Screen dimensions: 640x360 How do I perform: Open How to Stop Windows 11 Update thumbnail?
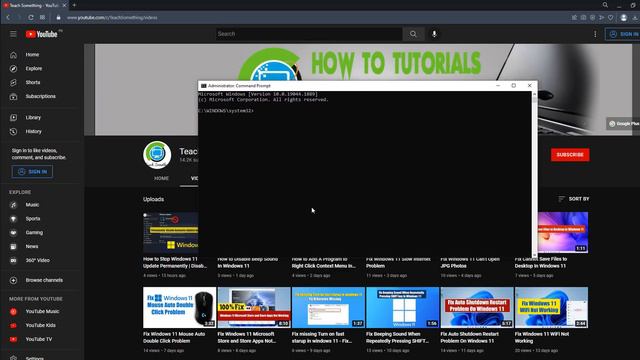click(x=170, y=233)
